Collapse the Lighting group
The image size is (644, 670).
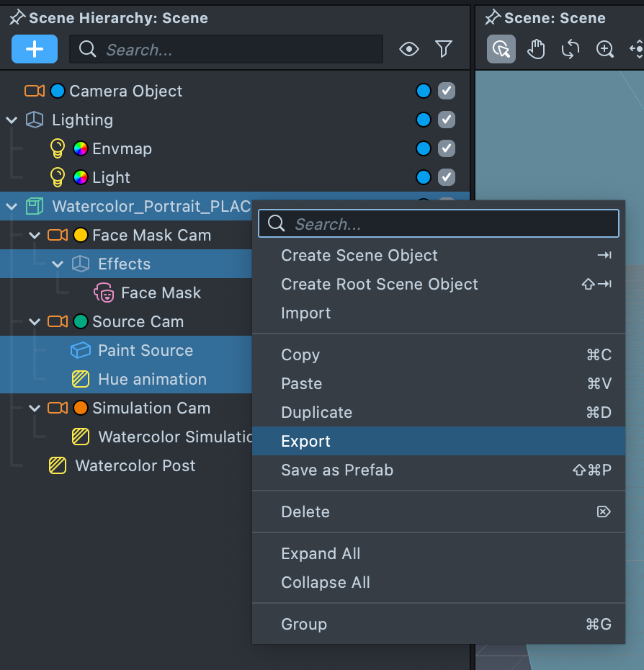click(x=12, y=120)
